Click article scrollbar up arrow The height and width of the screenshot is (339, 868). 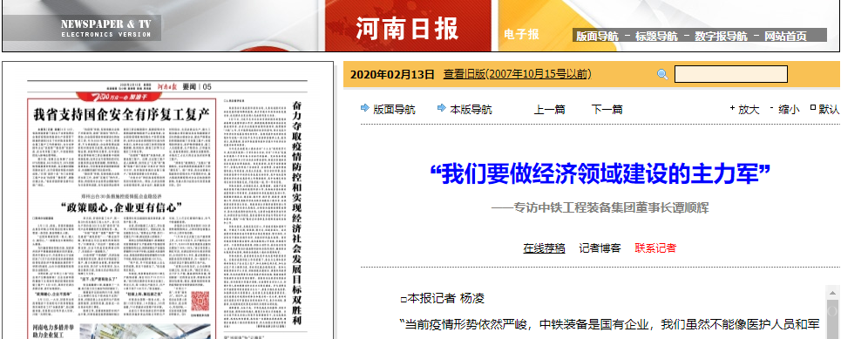pyautogui.click(x=832, y=293)
